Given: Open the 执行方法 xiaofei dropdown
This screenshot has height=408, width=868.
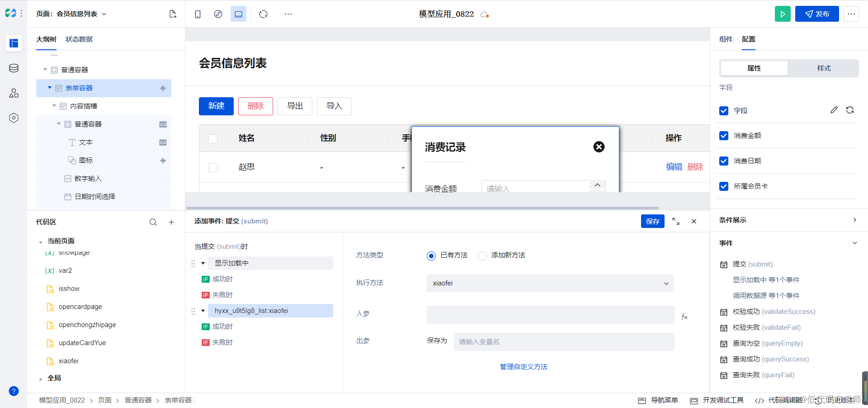Looking at the screenshot, I should [550, 283].
